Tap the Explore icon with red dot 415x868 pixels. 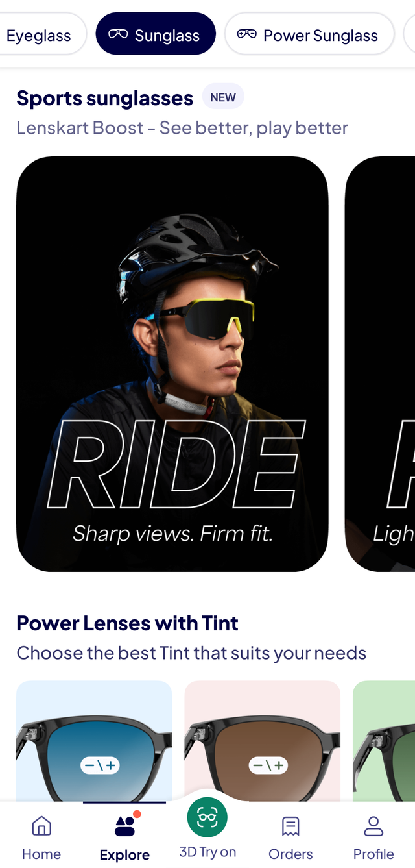(x=125, y=825)
